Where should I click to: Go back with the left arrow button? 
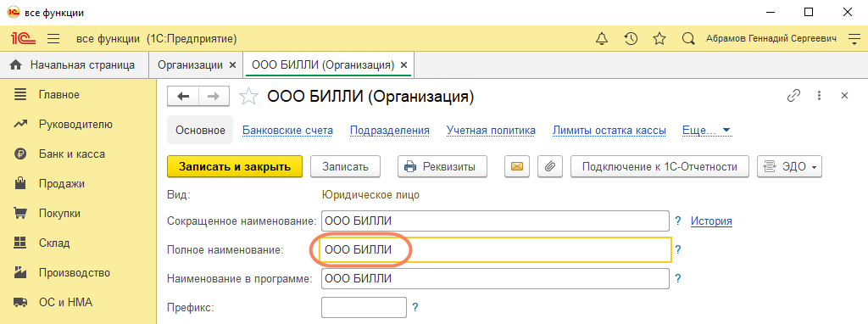(x=183, y=97)
